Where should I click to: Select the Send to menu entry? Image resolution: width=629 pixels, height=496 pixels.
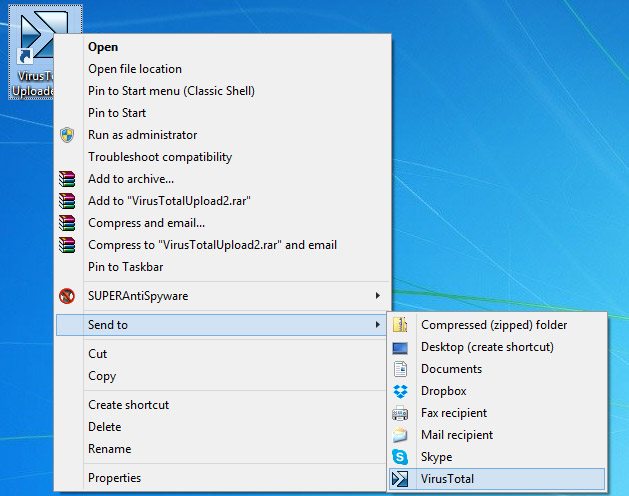point(221,325)
